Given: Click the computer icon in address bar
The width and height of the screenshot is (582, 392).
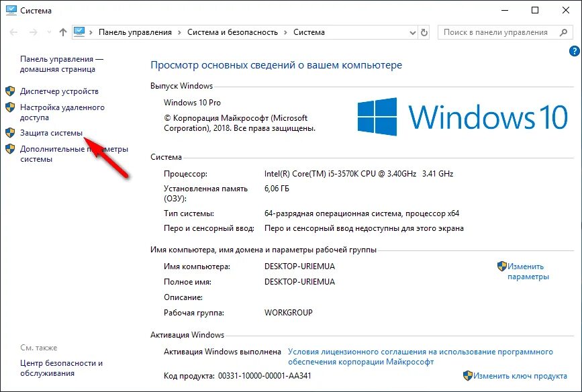Looking at the screenshot, I should [x=79, y=32].
